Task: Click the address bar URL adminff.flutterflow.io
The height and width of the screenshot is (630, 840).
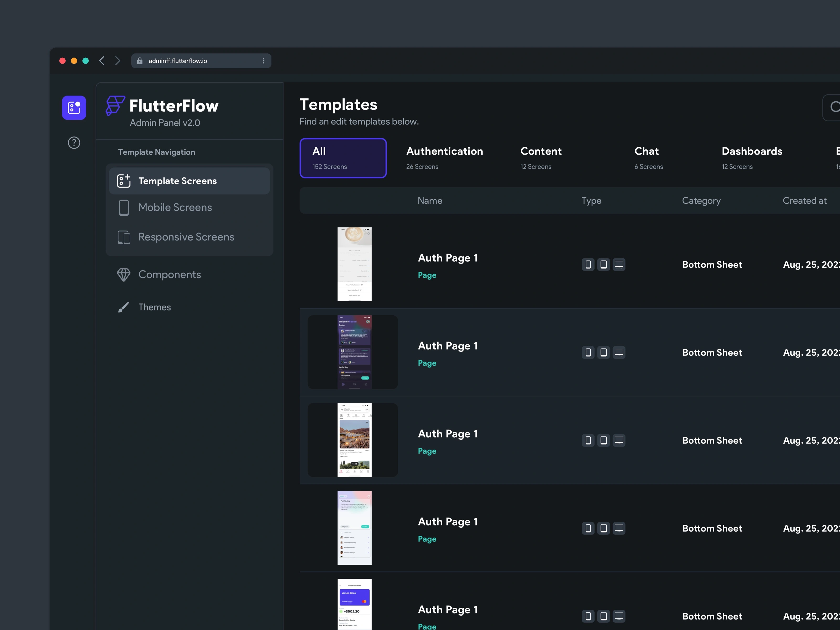Action: coord(178,61)
